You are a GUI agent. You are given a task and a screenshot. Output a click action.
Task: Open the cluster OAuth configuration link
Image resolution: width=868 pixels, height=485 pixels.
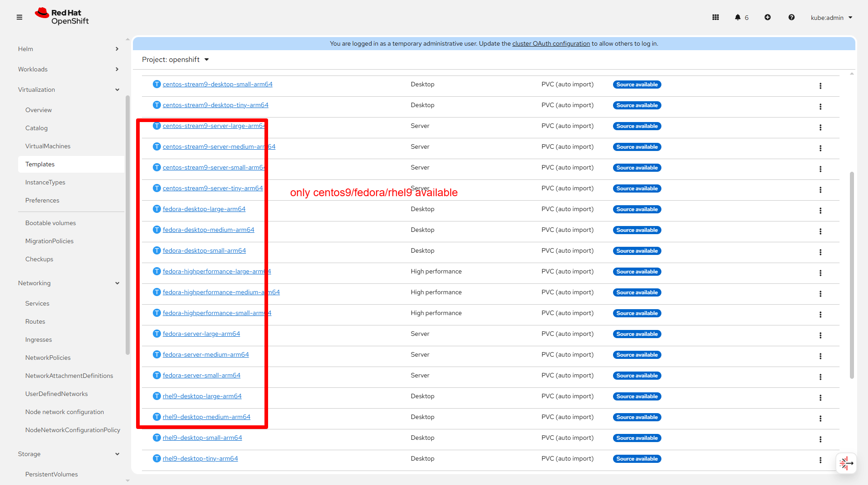coord(551,43)
